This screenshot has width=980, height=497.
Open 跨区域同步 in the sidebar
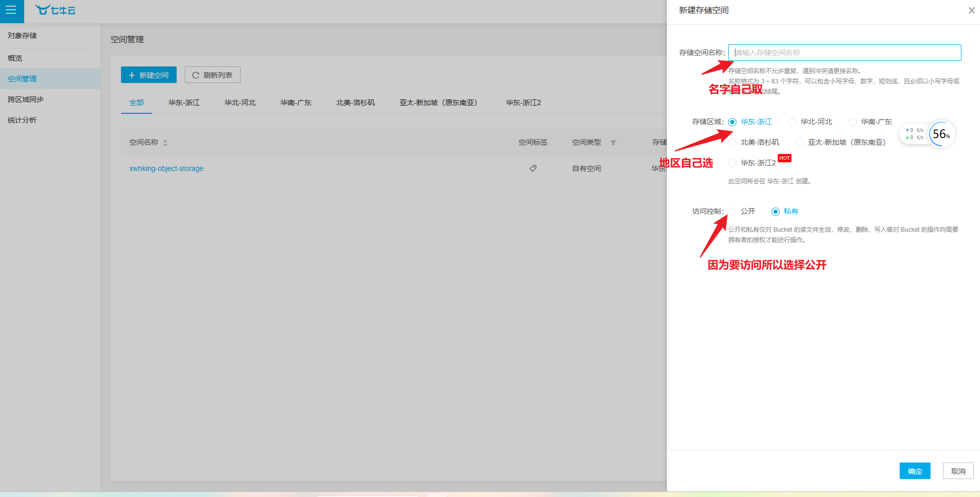point(50,99)
